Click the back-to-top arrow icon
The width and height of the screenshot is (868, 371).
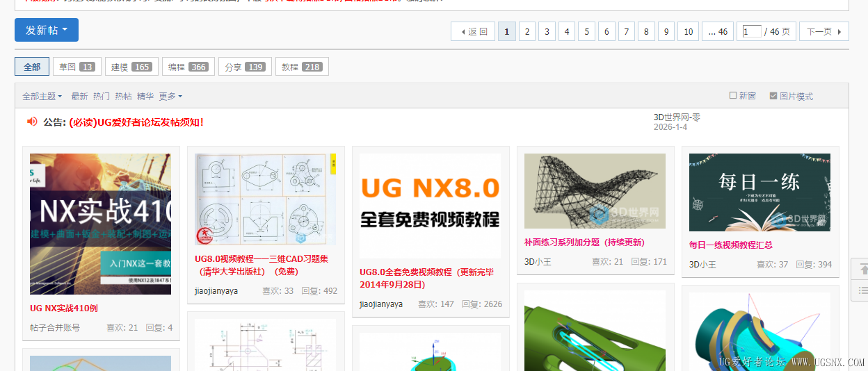click(863, 269)
